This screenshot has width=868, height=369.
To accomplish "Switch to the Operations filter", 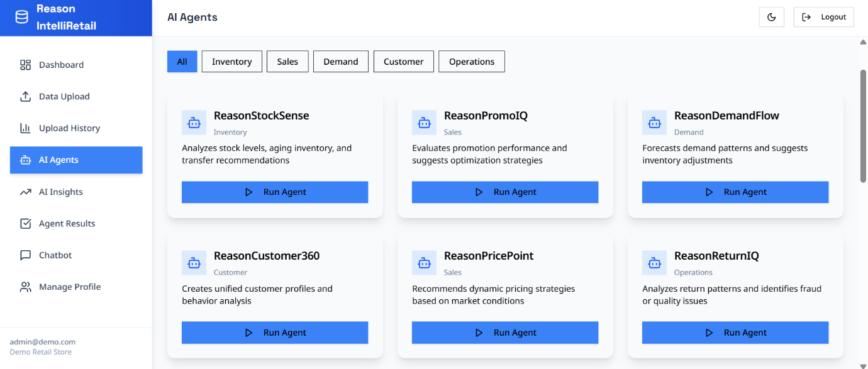I will (471, 62).
